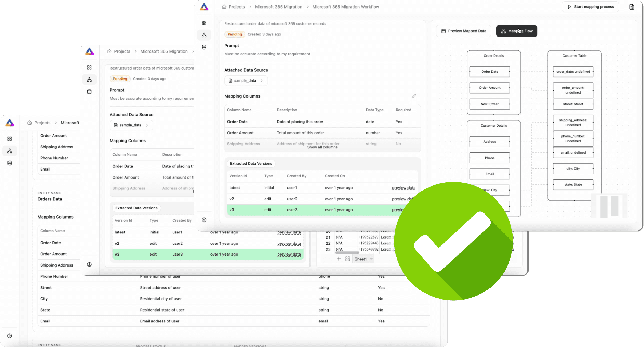Click the home icon in front window breadcrumb

pyautogui.click(x=224, y=7)
